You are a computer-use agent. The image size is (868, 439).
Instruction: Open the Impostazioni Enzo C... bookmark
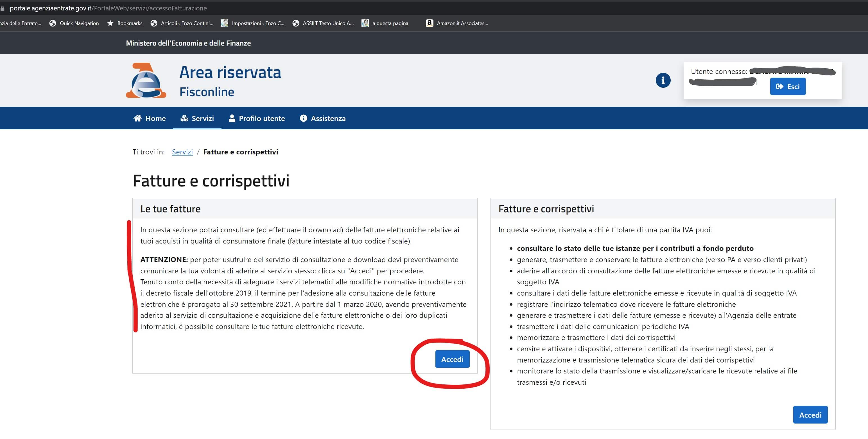(253, 23)
